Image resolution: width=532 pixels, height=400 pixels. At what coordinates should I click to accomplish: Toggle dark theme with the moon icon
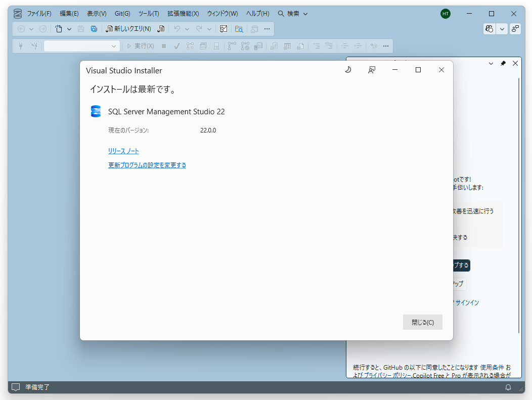click(348, 70)
